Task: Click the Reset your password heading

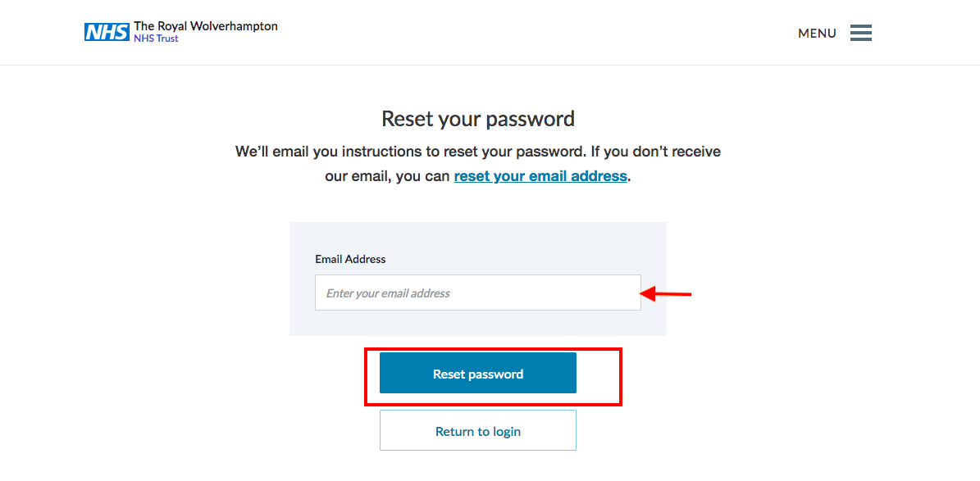Action: pos(478,119)
